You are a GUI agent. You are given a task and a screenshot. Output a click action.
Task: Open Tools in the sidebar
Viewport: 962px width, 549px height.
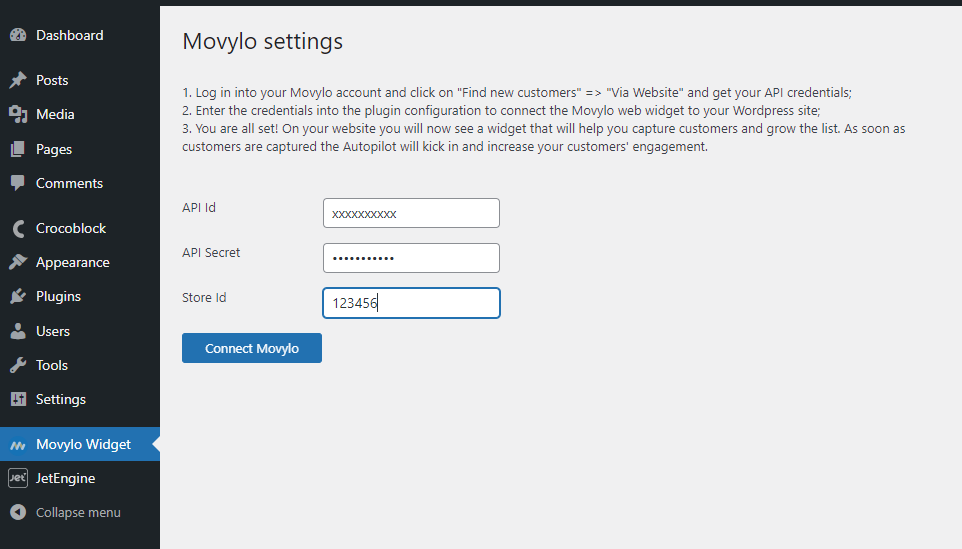pos(80,365)
